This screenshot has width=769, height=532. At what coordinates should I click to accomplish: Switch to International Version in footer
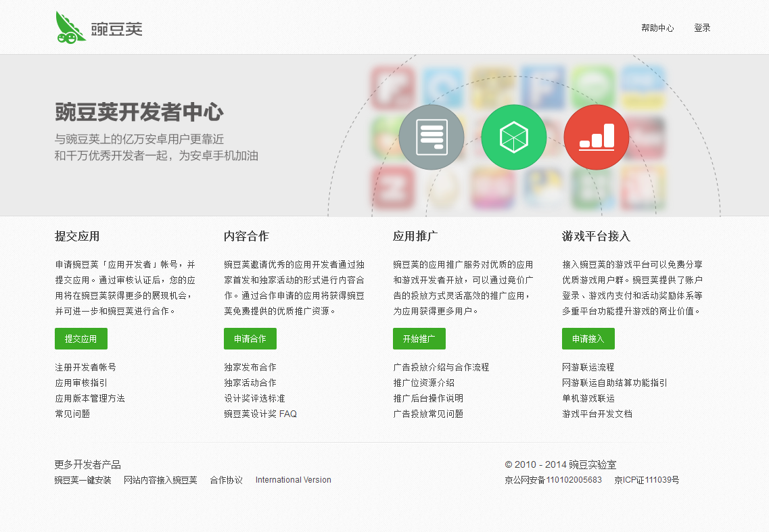(x=293, y=480)
